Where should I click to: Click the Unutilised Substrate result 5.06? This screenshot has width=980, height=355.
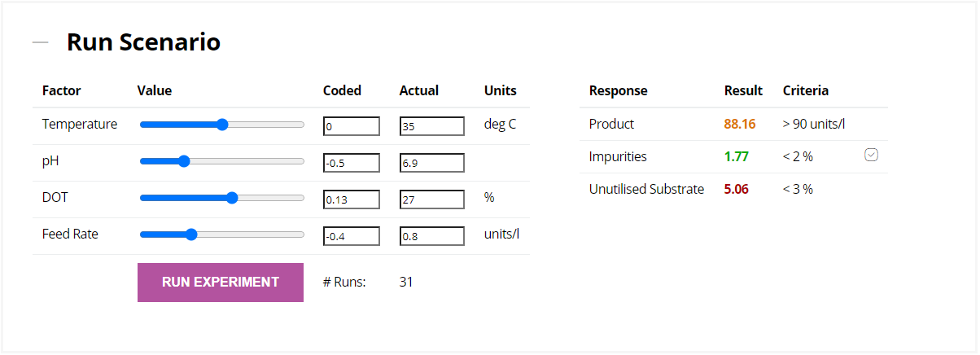click(736, 189)
